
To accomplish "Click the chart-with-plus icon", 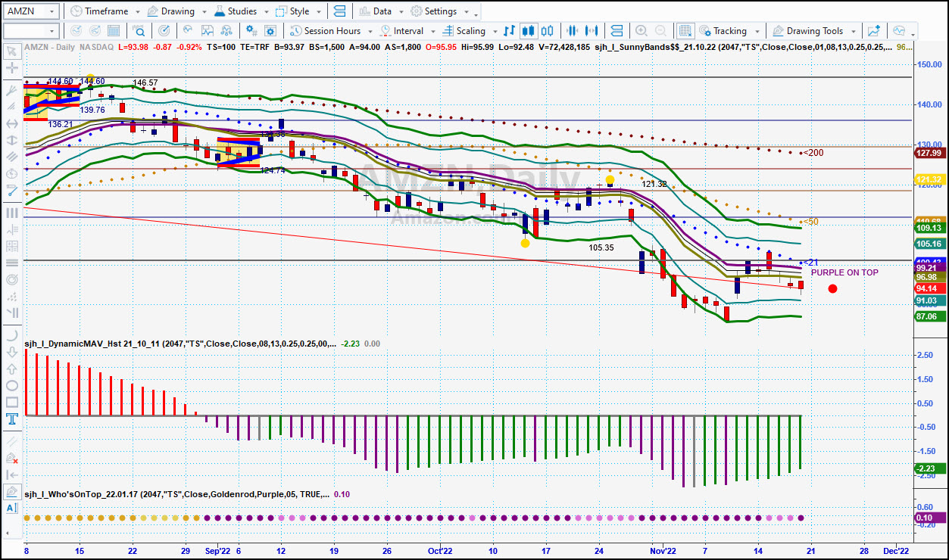I will [875, 31].
